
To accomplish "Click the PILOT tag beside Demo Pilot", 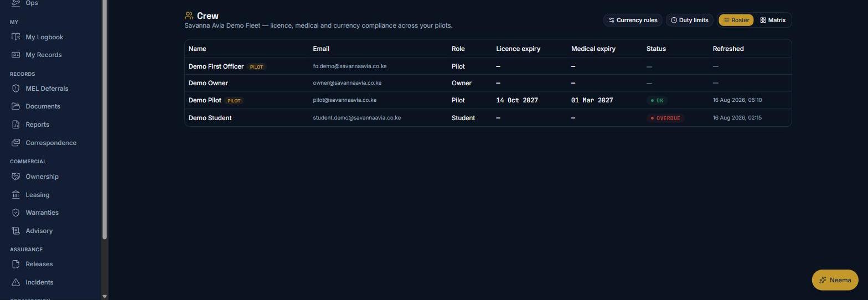I will (x=234, y=101).
